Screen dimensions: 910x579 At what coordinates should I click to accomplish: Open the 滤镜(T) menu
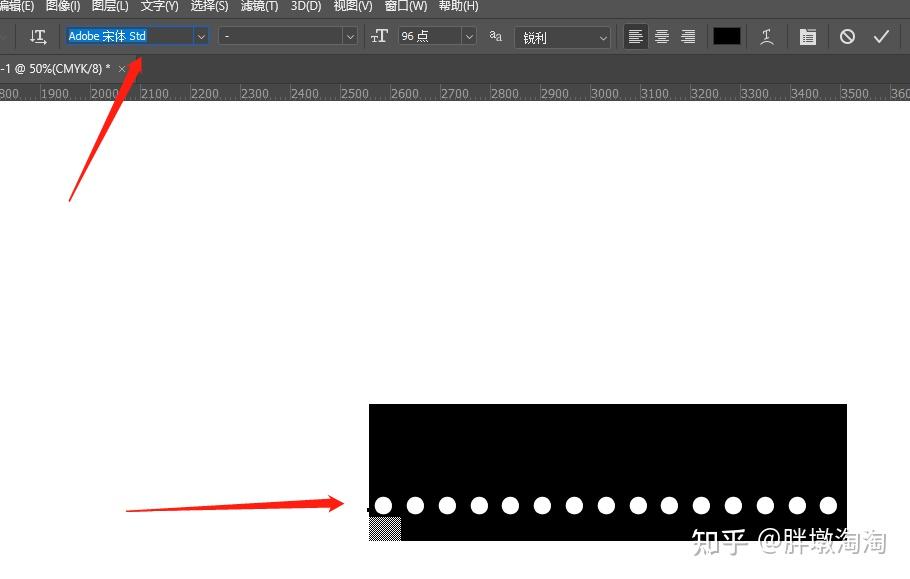(259, 6)
